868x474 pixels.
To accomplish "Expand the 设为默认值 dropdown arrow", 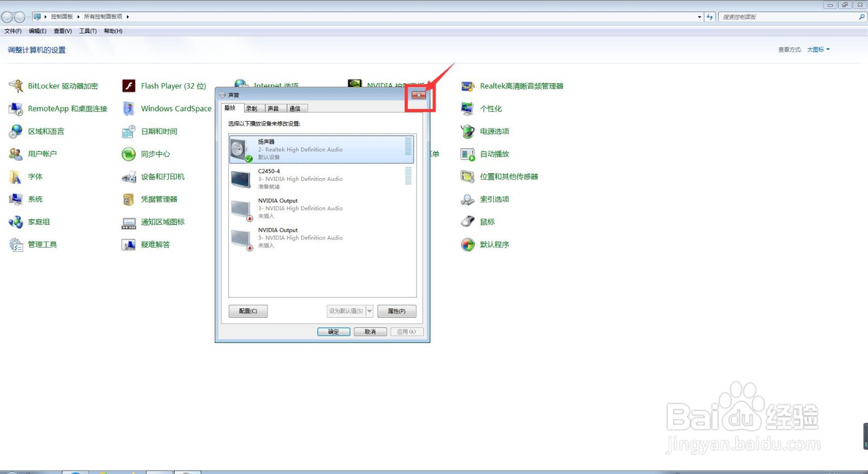I will 369,311.
